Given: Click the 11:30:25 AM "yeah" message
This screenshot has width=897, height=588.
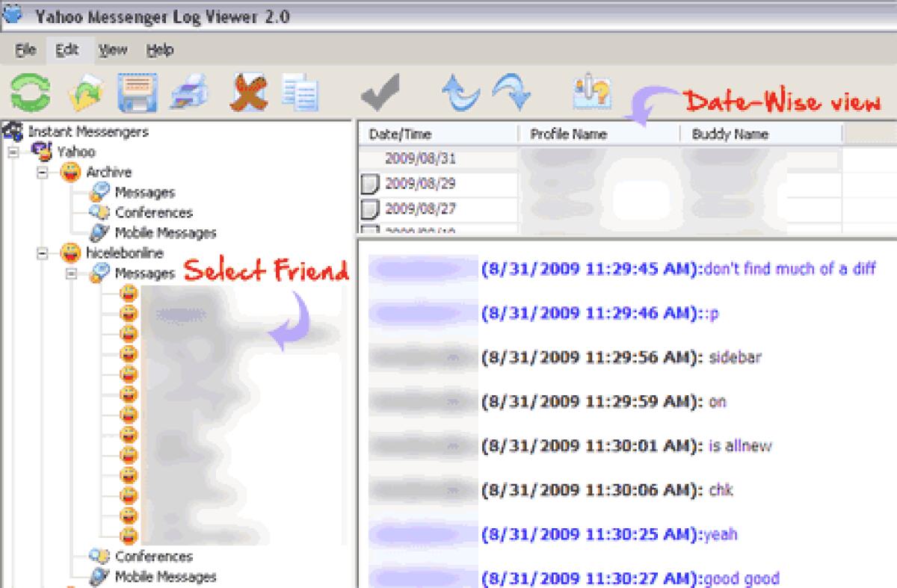Looking at the screenshot, I should [x=721, y=534].
